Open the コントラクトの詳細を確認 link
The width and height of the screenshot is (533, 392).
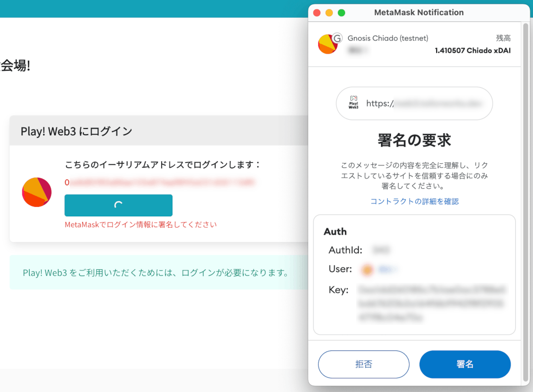(414, 201)
